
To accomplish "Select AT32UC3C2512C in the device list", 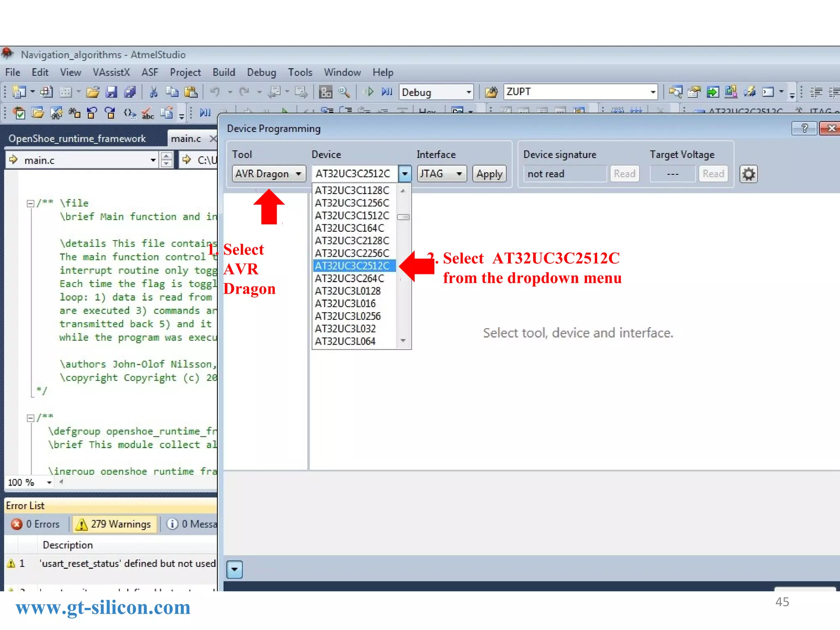I will click(354, 266).
